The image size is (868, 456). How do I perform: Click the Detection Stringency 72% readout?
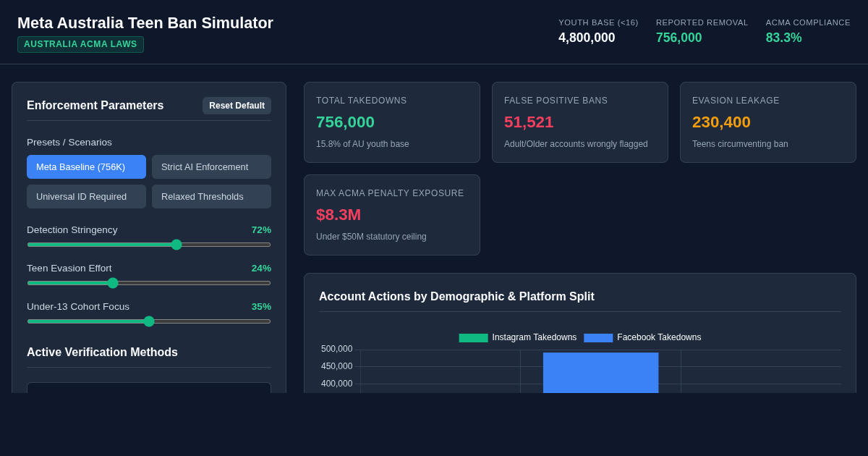[x=261, y=229]
